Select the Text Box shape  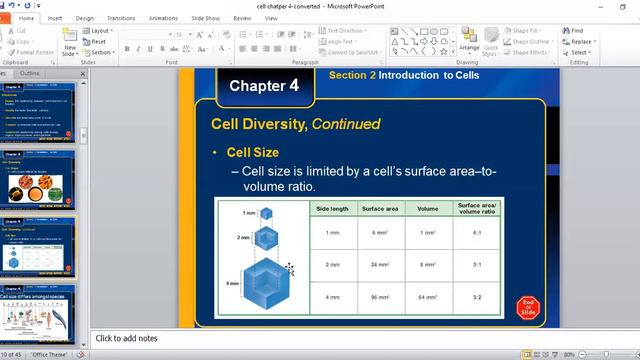(x=394, y=31)
